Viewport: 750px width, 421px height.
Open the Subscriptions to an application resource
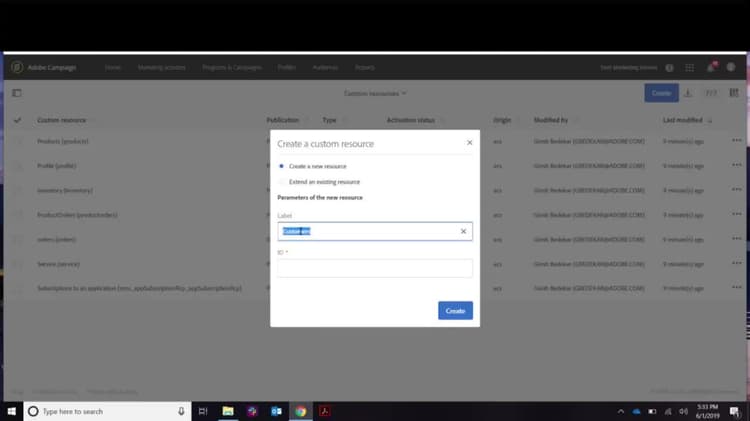[140, 288]
